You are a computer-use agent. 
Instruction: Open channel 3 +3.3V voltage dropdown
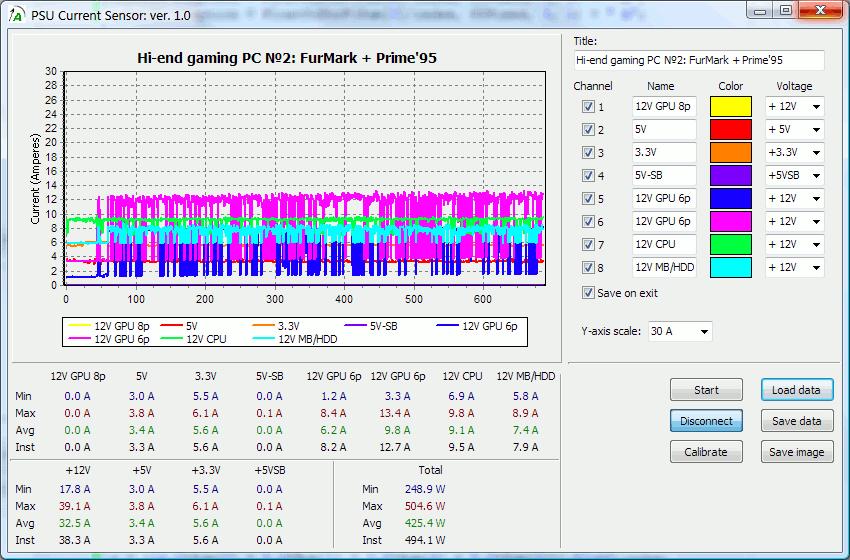(x=794, y=153)
